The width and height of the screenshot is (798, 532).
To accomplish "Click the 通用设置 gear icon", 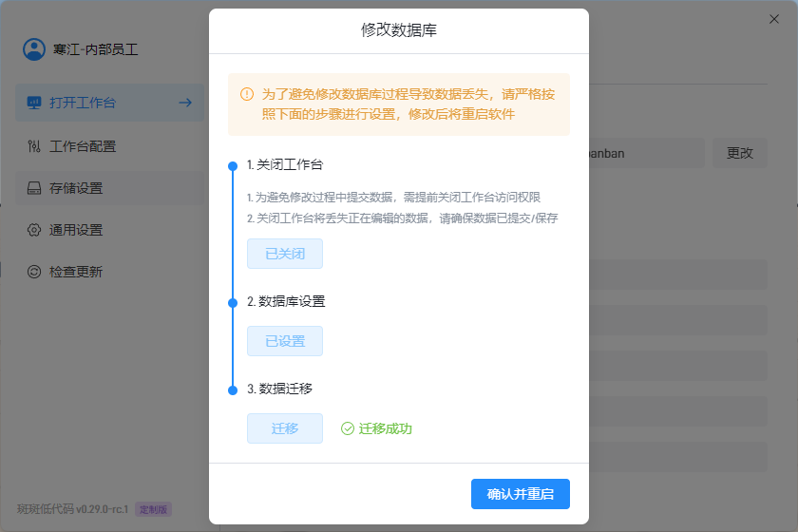I will coord(34,230).
